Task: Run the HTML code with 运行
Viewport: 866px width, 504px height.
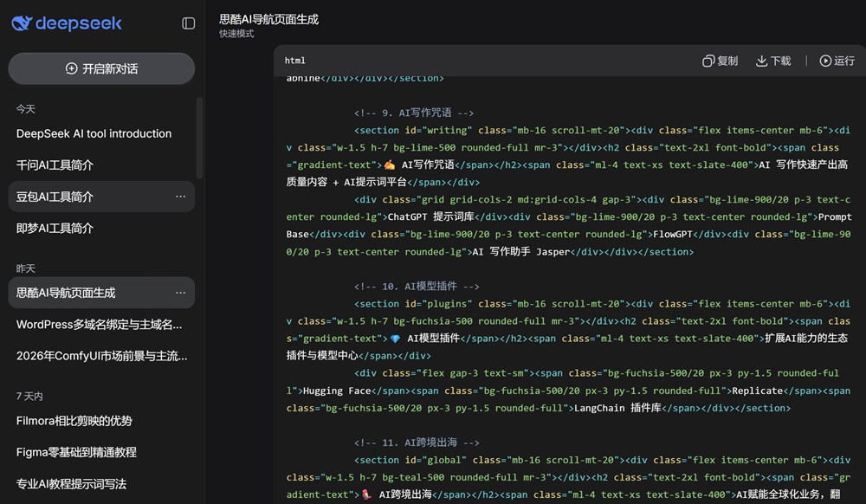Action: (x=837, y=61)
